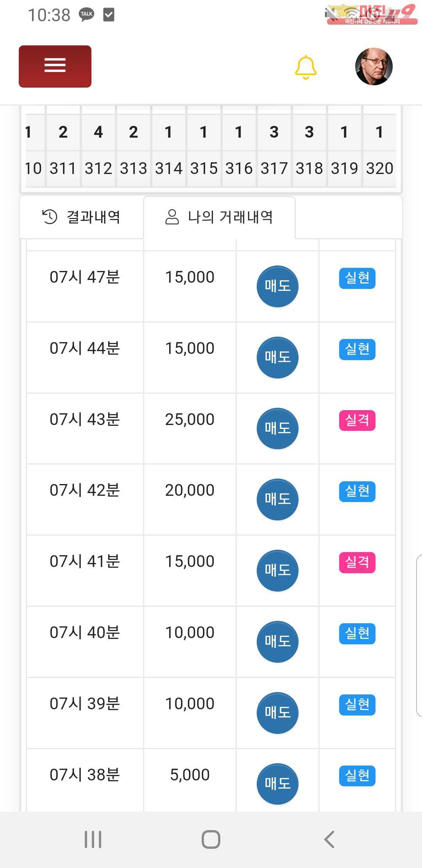Tap the KakaoTalk notification icon in status bar
The height and width of the screenshot is (868, 422).
tap(87, 15)
